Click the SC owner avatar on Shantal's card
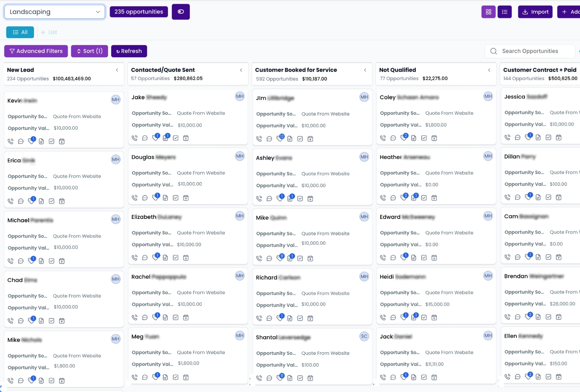580x392 pixels. [364, 336]
